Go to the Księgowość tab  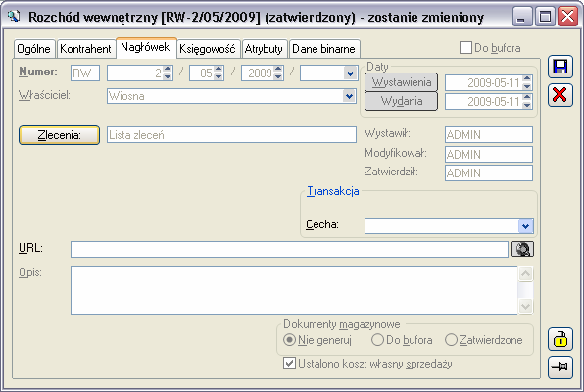(208, 49)
